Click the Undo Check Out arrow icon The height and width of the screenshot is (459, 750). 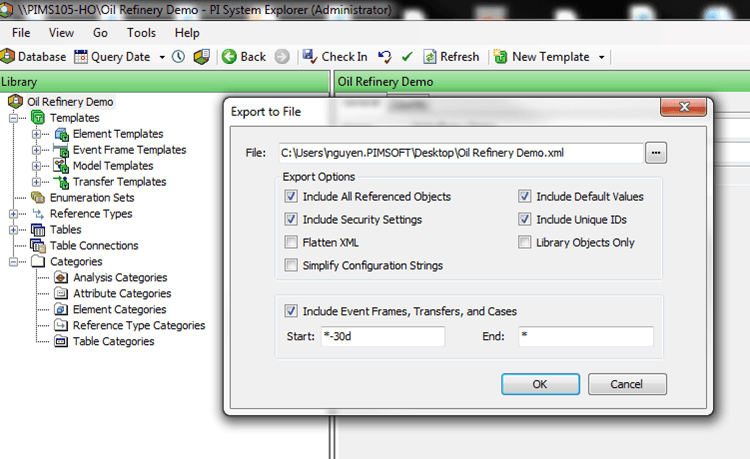click(385, 57)
